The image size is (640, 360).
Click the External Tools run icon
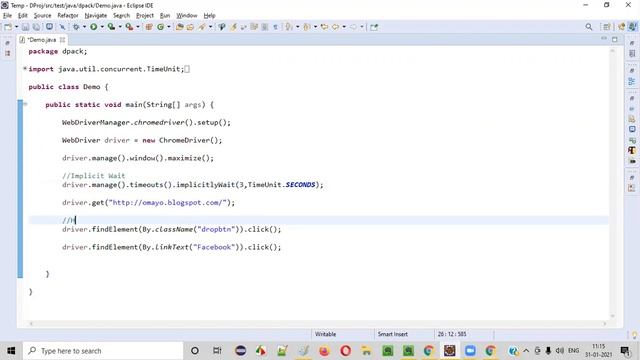[129, 27]
